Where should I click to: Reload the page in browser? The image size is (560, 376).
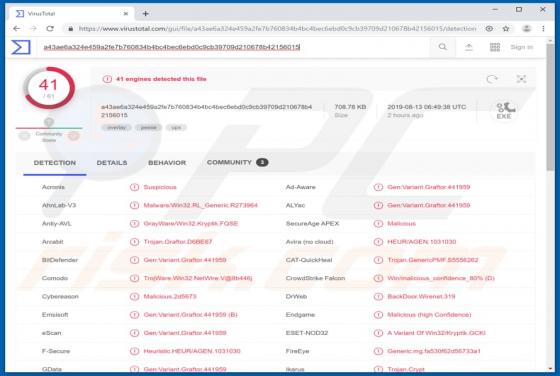pos(50,29)
